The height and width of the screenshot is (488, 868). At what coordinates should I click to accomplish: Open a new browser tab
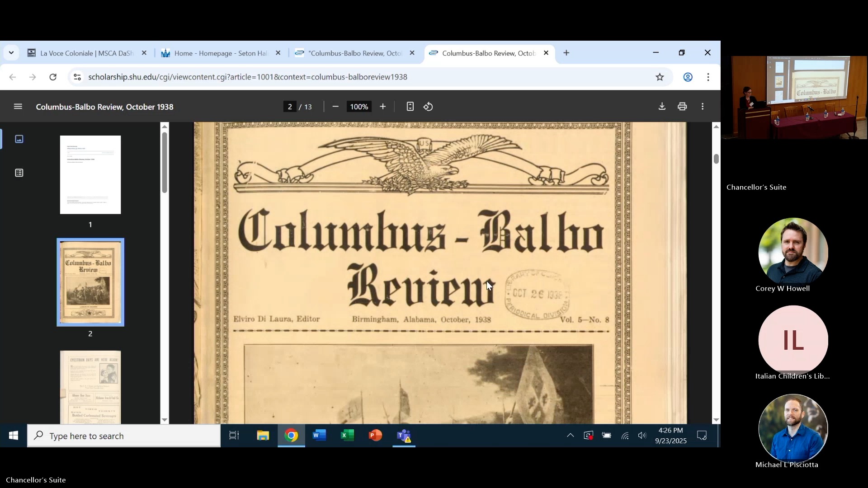(566, 53)
